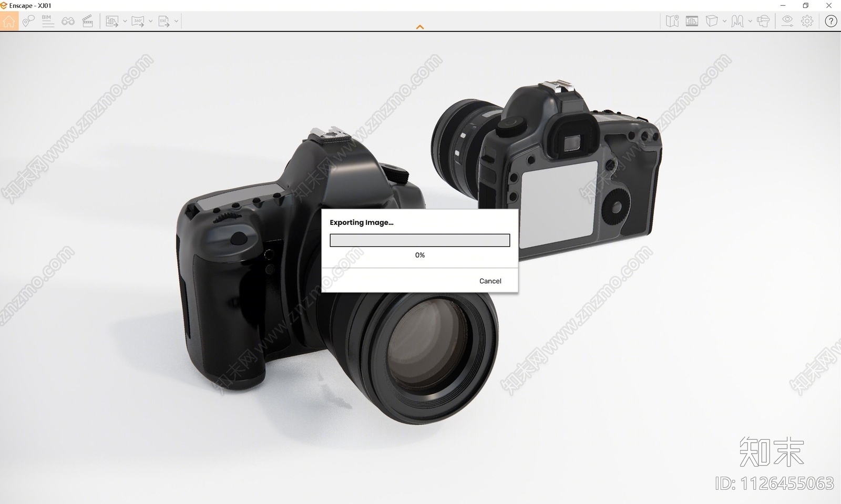The width and height of the screenshot is (841, 504).
Task: Expand the 360° panorama dropdown arrow
Action: [x=150, y=22]
